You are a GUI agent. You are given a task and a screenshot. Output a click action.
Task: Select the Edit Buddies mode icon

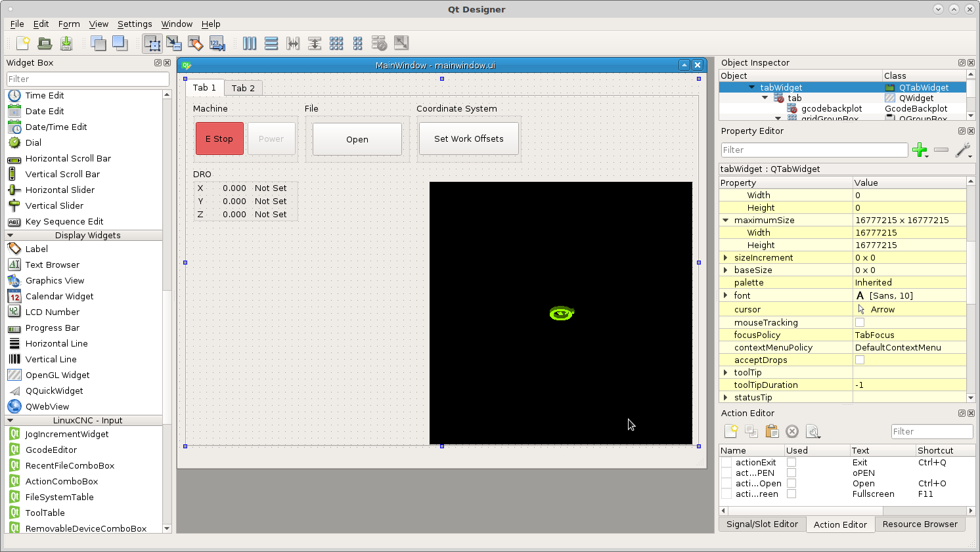click(196, 43)
